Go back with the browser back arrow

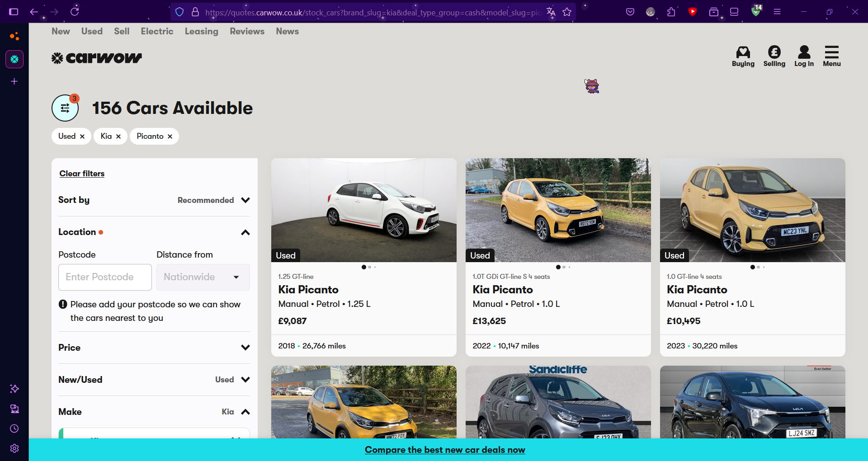34,12
